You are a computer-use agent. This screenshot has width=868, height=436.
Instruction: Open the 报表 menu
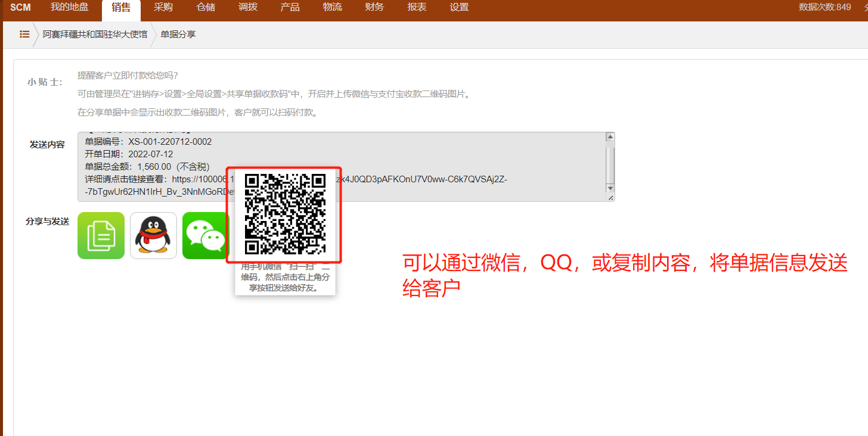click(417, 8)
